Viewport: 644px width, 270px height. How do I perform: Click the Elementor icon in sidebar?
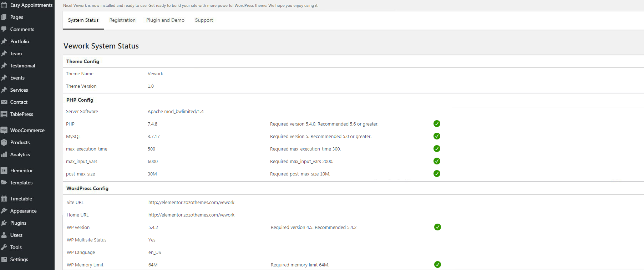[4, 170]
